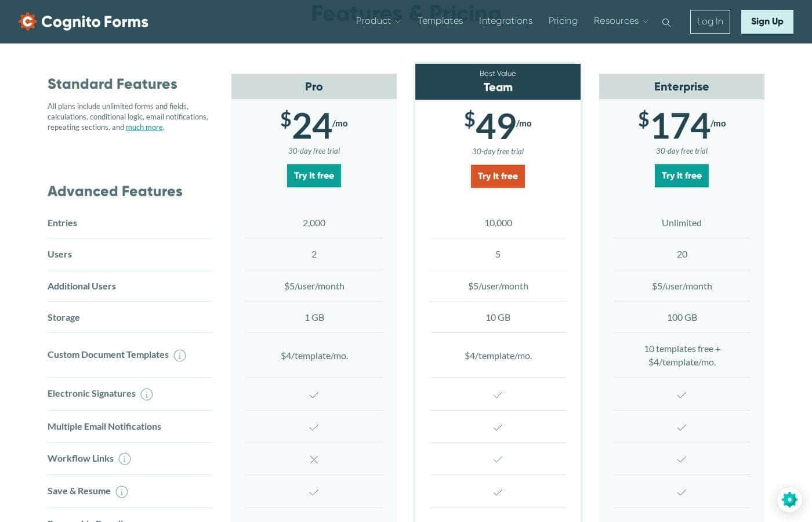Click Enterprise "10 templates free" text

[x=682, y=349]
